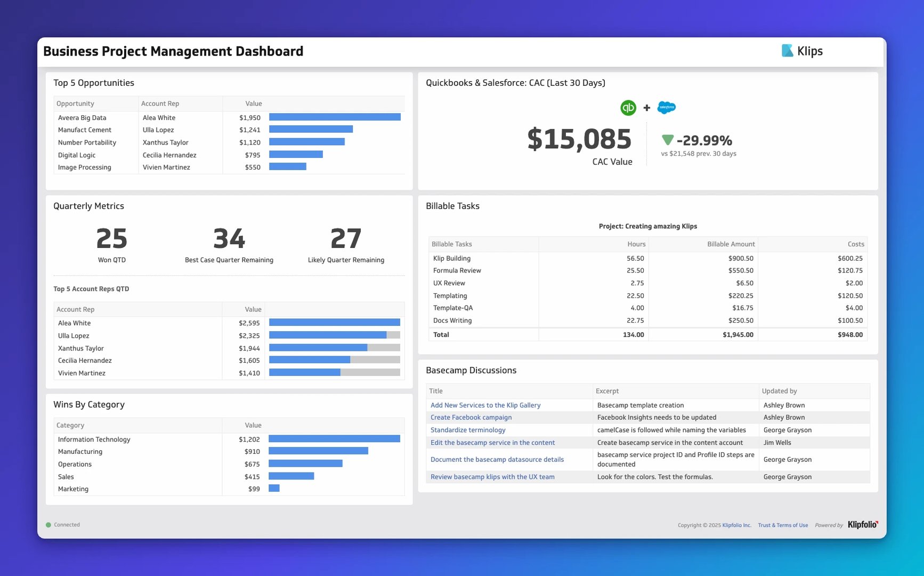Image resolution: width=924 pixels, height=576 pixels.
Task: Open Review basecamp klips with the UX team
Action: tap(492, 477)
